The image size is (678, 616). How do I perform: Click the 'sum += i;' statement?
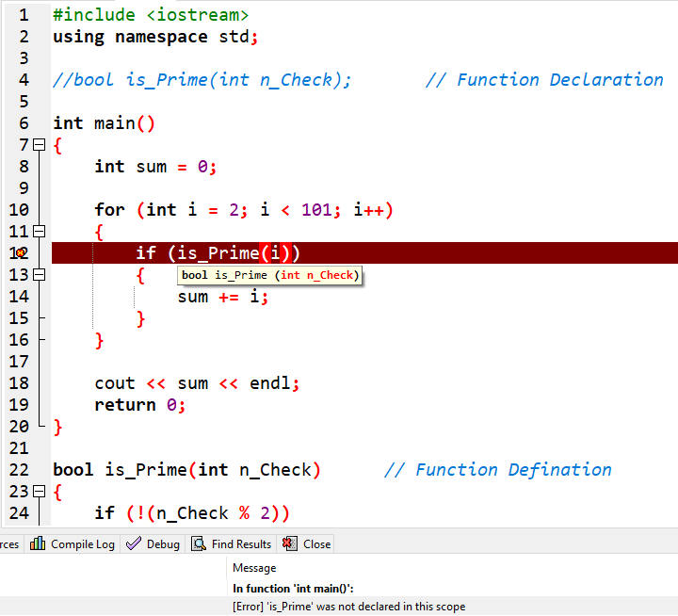[x=223, y=297]
